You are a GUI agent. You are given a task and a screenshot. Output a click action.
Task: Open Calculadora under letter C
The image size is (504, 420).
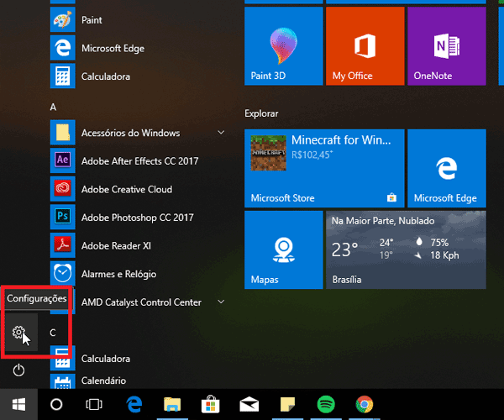[x=139, y=359]
